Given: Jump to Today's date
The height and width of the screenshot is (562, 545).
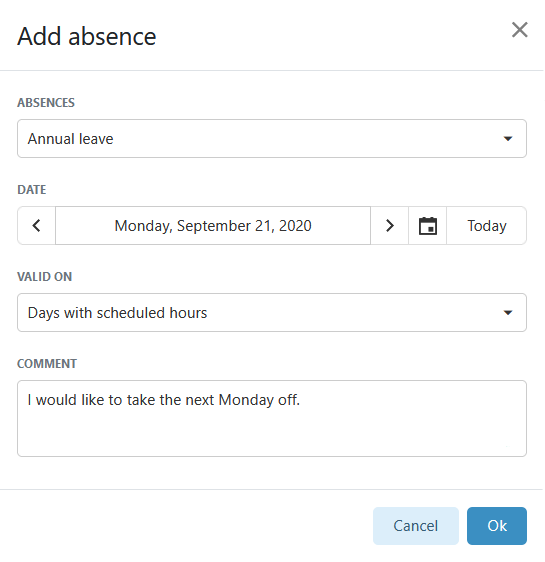Looking at the screenshot, I should (487, 226).
